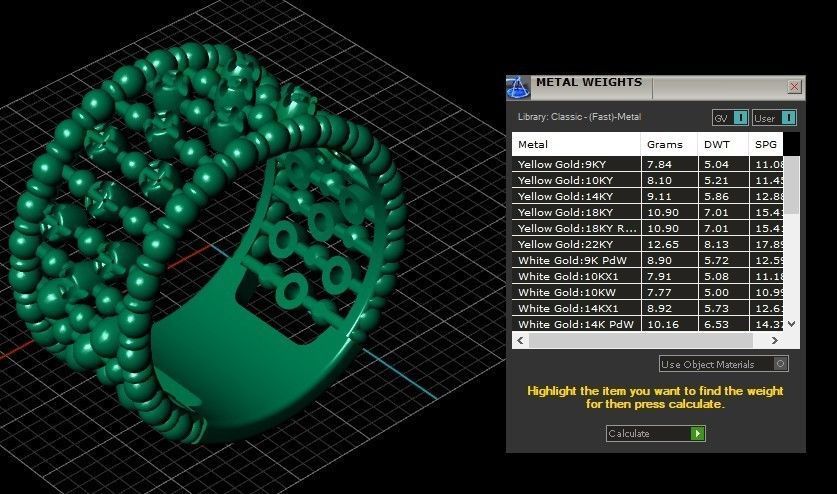Select the White Gold:9K PdW row
837x494 pixels.
(x=648, y=260)
